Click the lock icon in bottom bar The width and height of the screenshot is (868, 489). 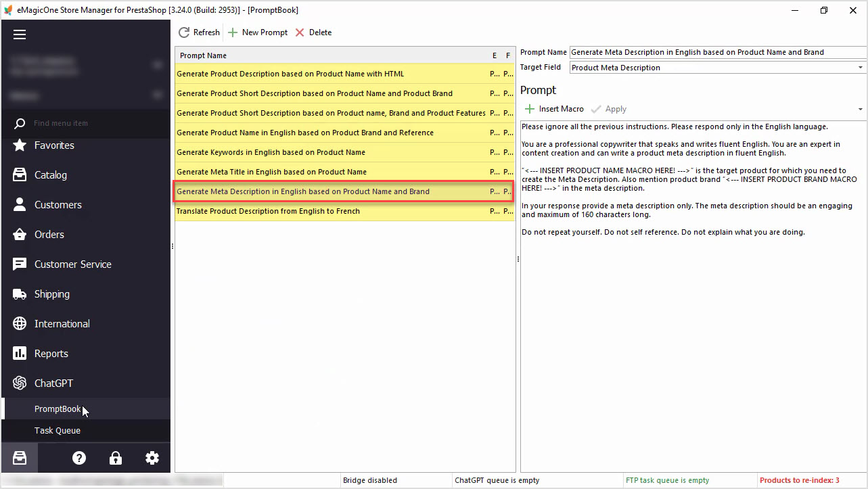[x=116, y=458]
